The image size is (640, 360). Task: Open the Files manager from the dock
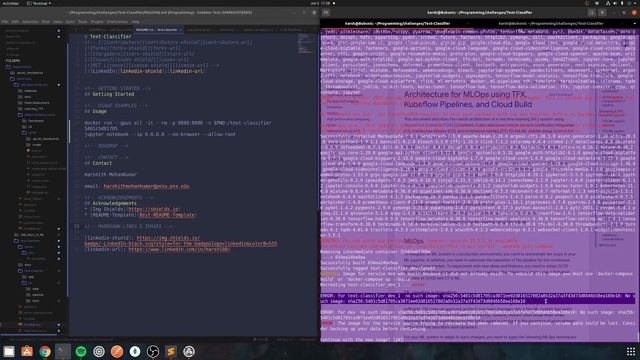pyautogui.click(x=9, y=351)
